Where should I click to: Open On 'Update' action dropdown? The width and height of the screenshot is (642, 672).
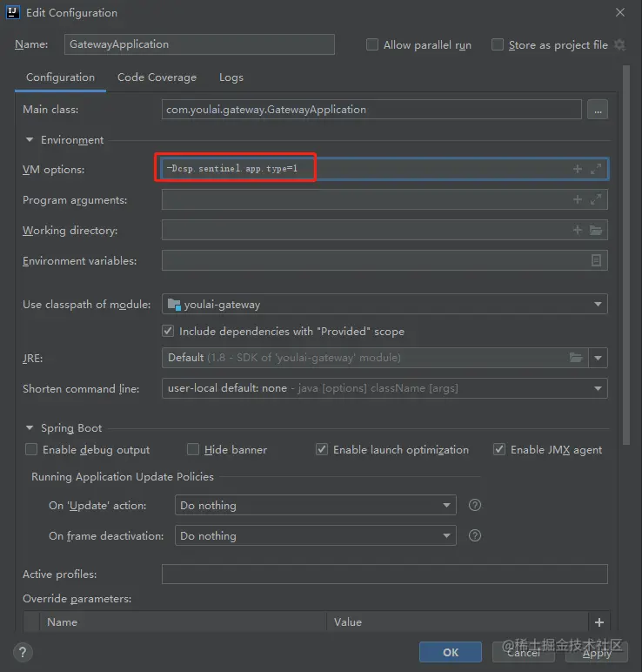click(316, 505)
